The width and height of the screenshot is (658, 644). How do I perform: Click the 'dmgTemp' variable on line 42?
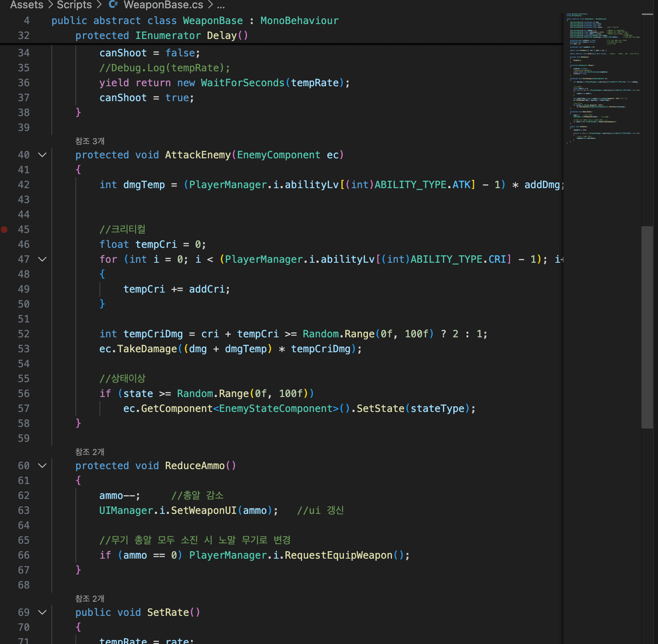(144, 184)
